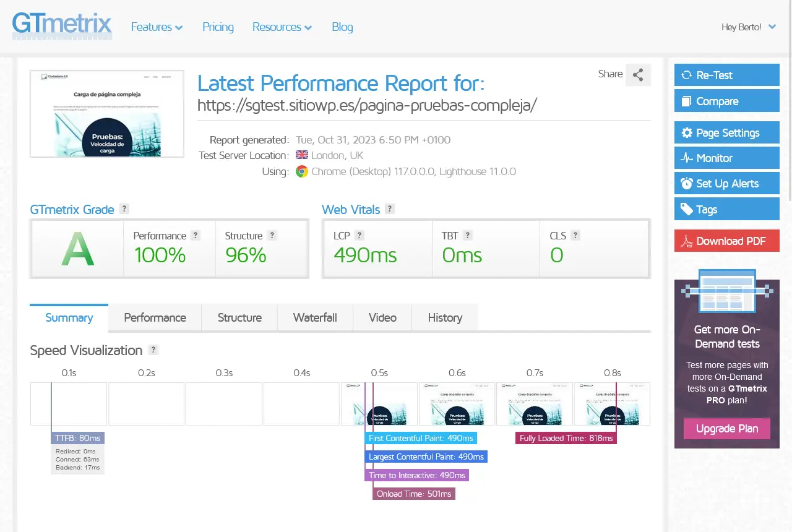Open the Tags button
Image resolution: width=792 pixels, height=532 pixels.
[727, 209]
